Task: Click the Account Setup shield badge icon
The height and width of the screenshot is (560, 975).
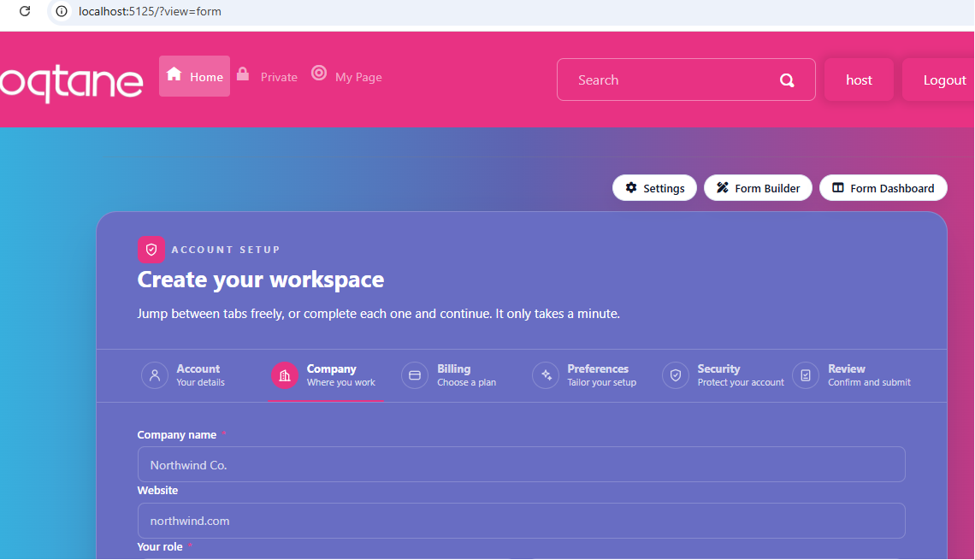Action: click(x=151, y=250)
